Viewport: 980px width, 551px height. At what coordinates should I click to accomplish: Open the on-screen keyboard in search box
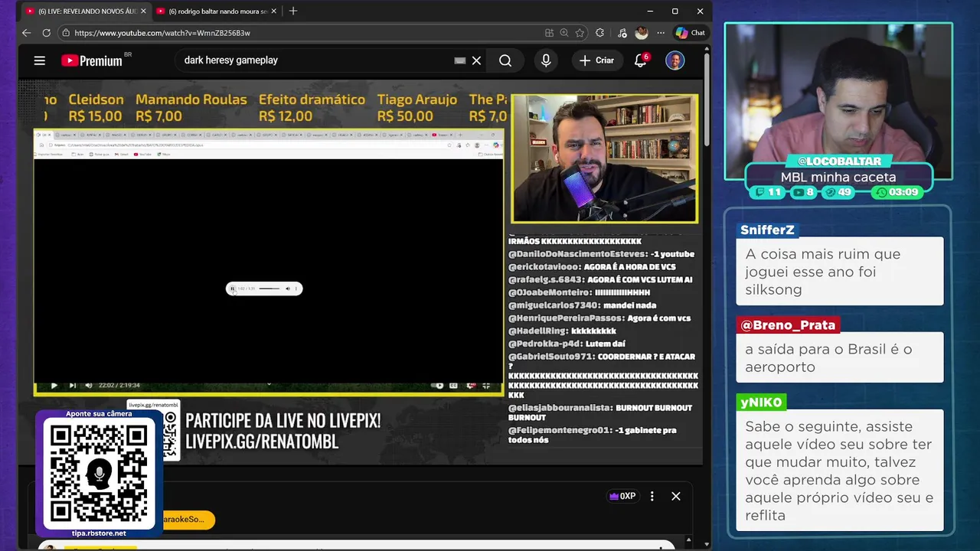point(459,60)
